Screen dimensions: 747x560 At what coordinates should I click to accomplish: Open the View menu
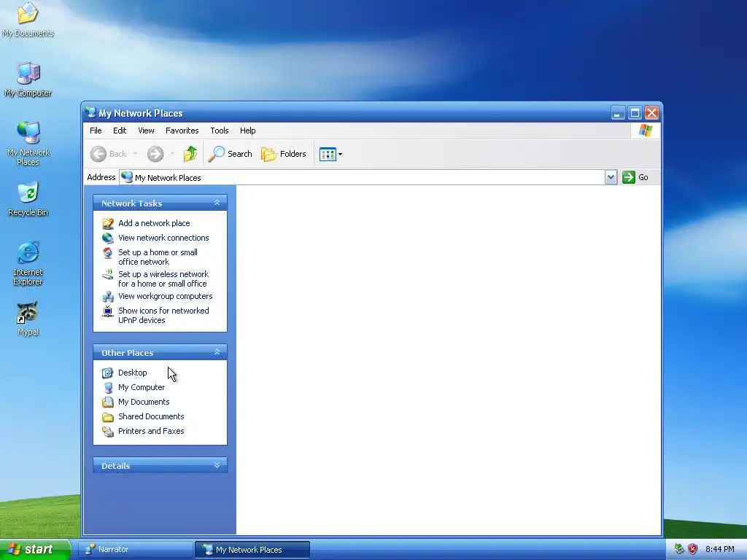click(x=146, y=131)
